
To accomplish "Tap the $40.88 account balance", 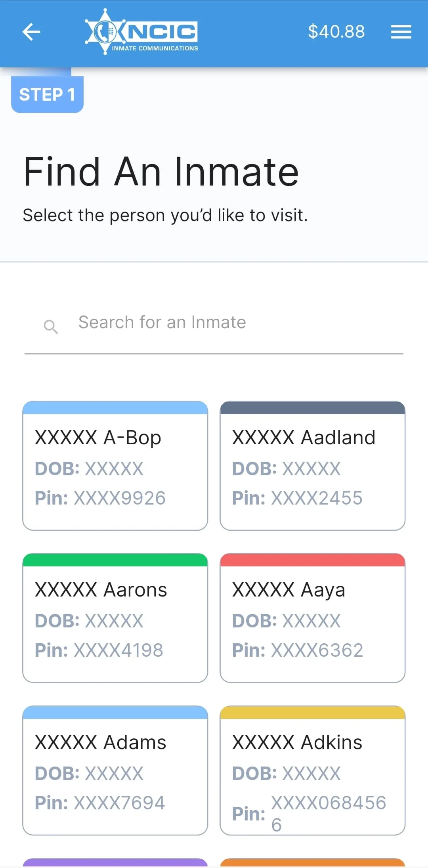I will pyautogui.click(x=336, y=32).
